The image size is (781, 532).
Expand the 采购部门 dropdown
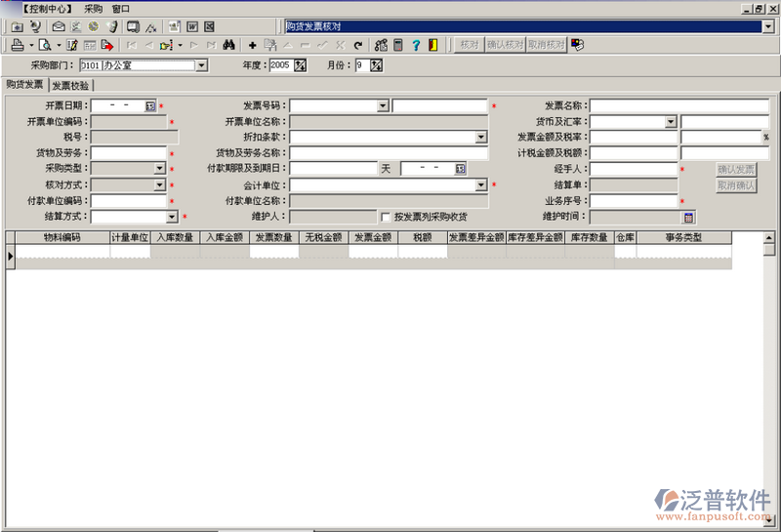tap(202, 65)
